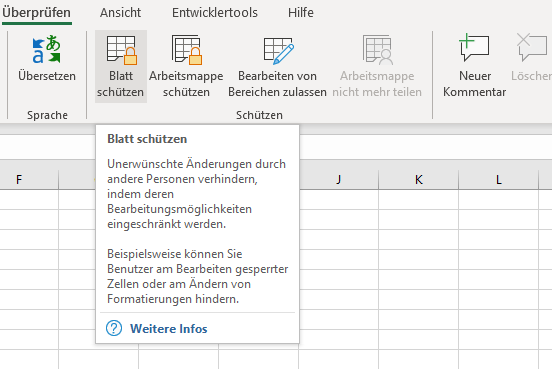Select column K header
This screenshot has height=369, width=552.
[x=419, y=180]
